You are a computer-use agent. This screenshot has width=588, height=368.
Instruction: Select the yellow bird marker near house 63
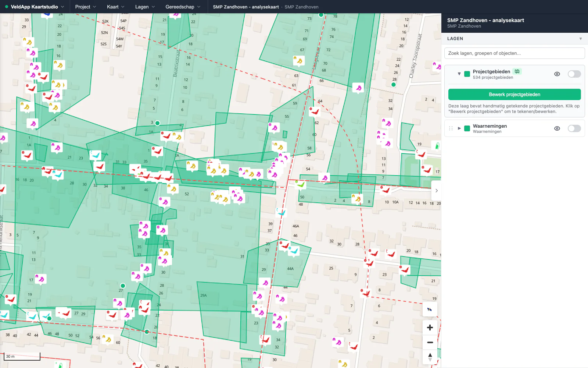pos(299,60)
